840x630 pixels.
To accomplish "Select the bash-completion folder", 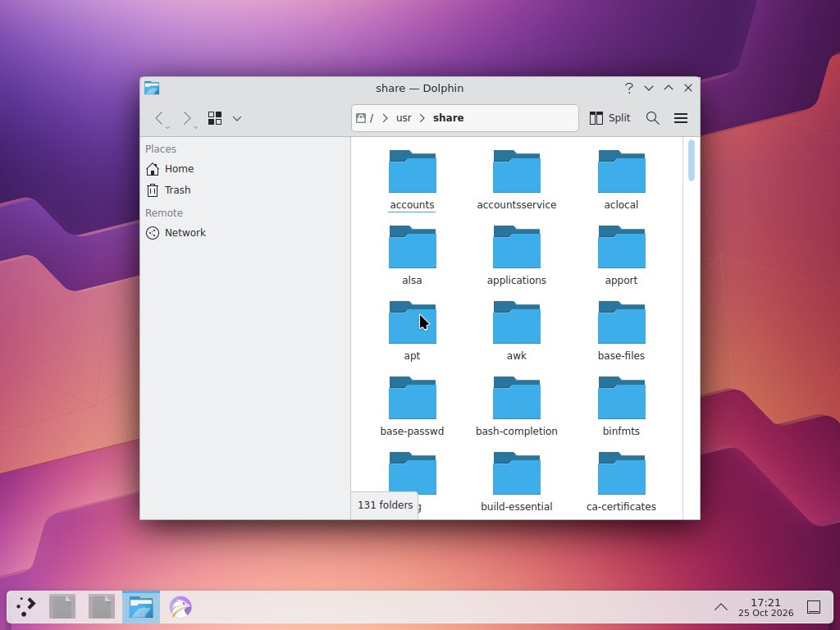I will [517, 407].
